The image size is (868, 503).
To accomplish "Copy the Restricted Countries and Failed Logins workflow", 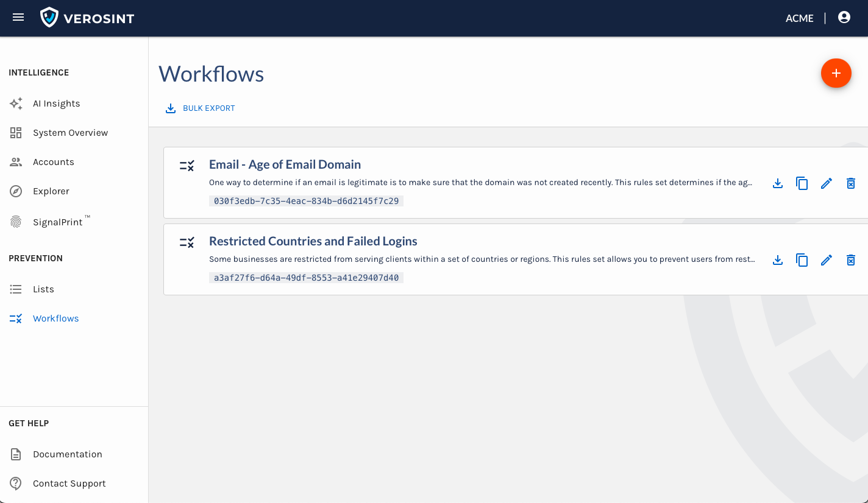I will pos(802,260).
